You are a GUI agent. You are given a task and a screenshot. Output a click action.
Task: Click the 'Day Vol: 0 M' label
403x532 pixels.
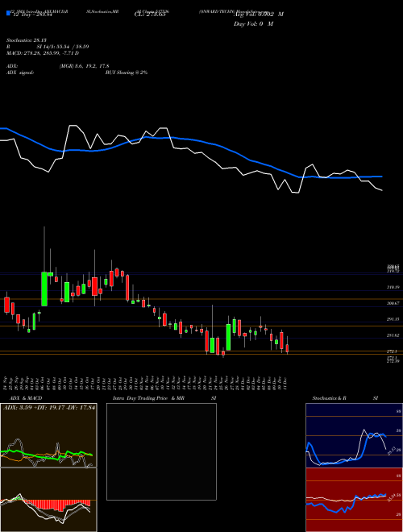[x=253, y=23]
